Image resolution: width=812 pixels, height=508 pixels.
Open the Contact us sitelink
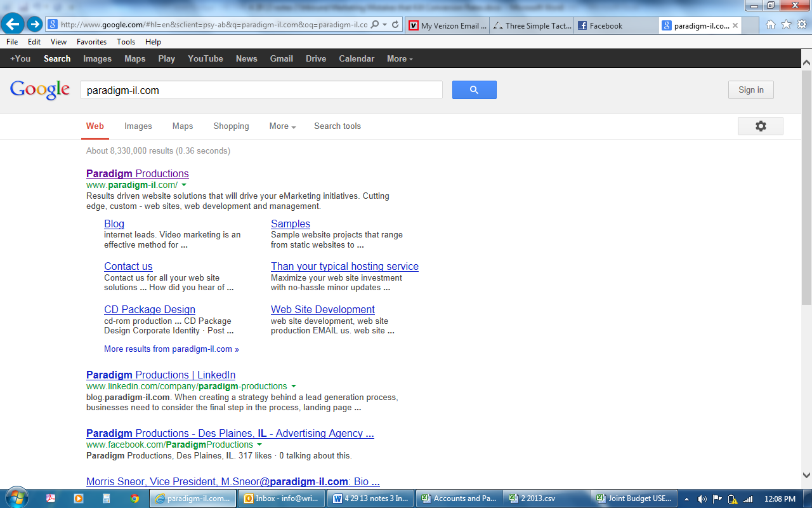pos(128,266)
